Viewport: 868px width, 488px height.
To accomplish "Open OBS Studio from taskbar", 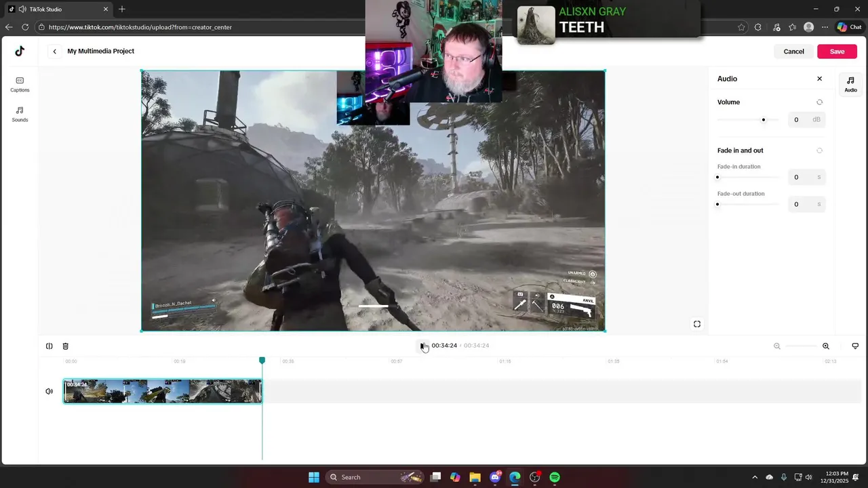I will [x=535, y=477].
